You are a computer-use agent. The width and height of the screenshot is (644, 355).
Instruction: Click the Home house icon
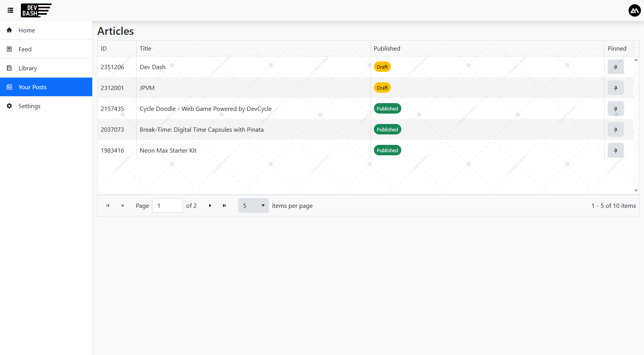click(9, 30)
